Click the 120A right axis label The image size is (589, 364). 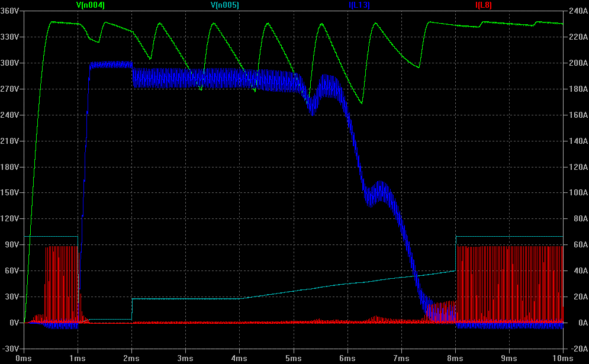tap(578, 167)
